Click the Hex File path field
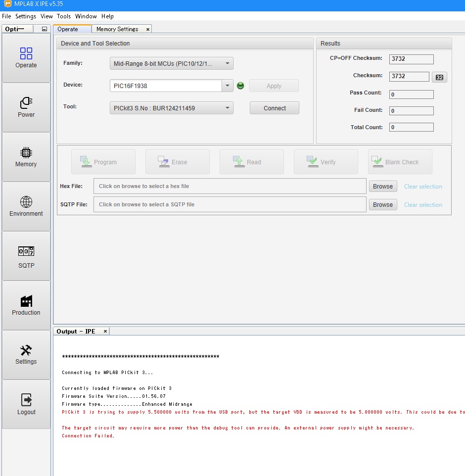 click(230, 186)
